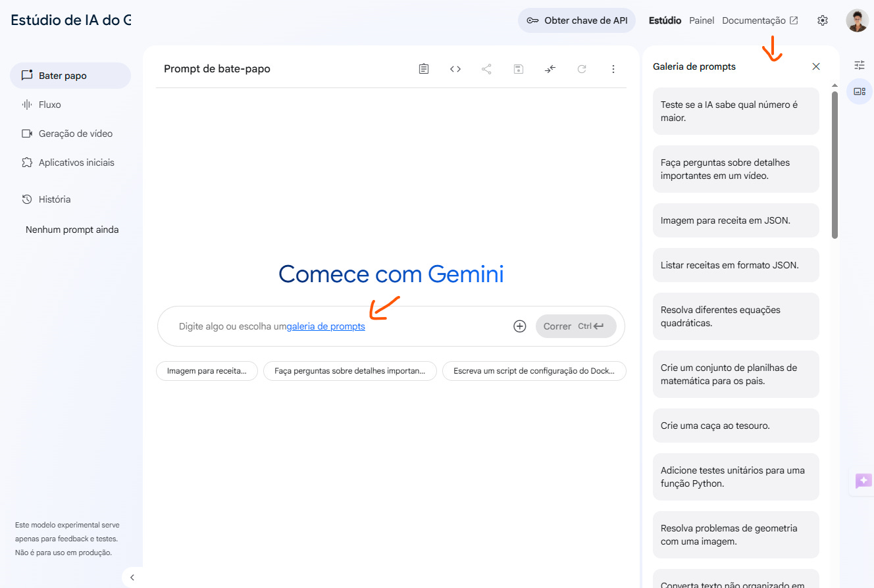Open settings gear icon in header
This screenshot has height=588, width=874.
[822, 20]
